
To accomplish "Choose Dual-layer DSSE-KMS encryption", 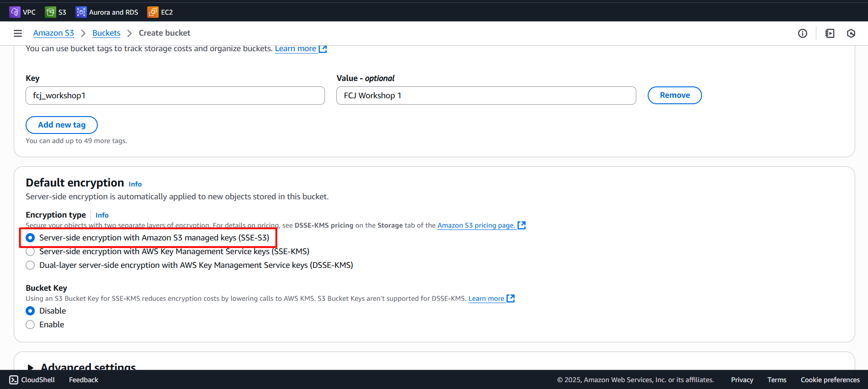I will coord(30,265).
